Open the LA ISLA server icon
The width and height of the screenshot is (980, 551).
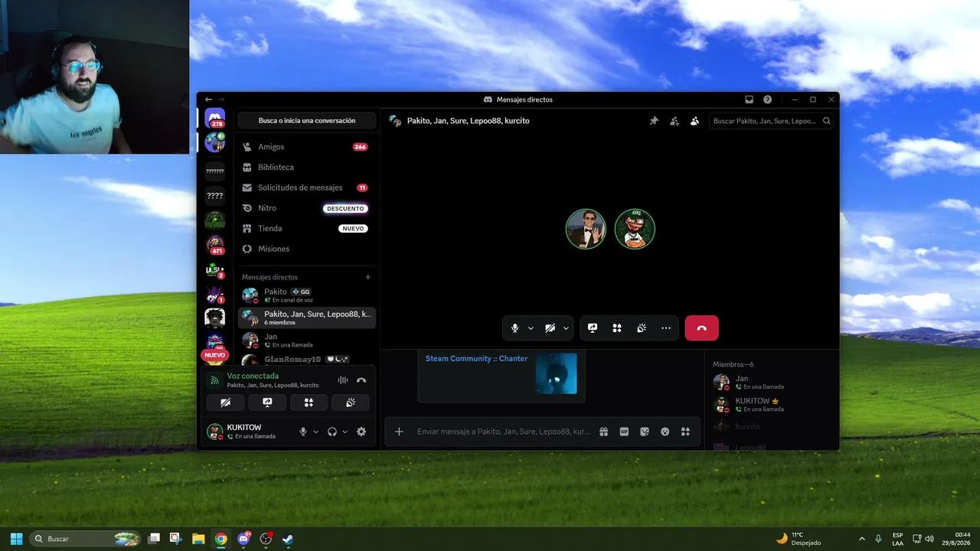coord(215,269)
